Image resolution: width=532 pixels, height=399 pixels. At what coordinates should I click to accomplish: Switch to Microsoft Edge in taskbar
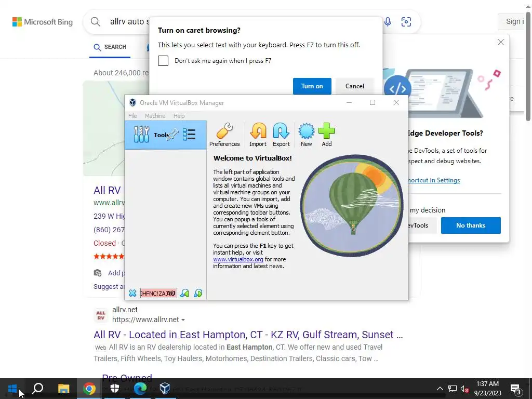(x=140, y=389)
